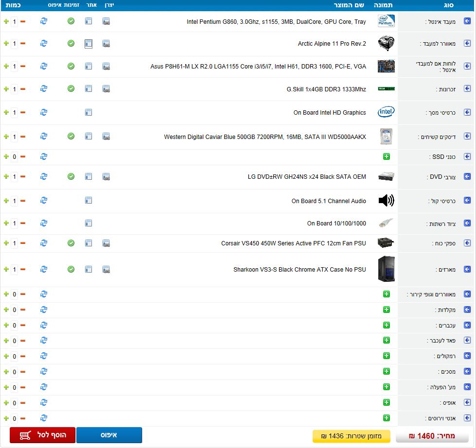Expand the cases (מארזים) category arrow

point(467,269)
